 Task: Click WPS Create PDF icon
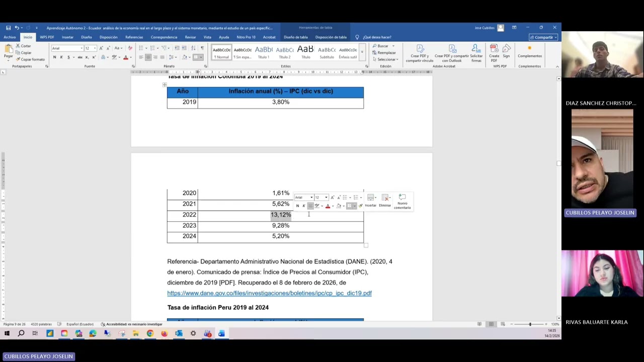494,52
